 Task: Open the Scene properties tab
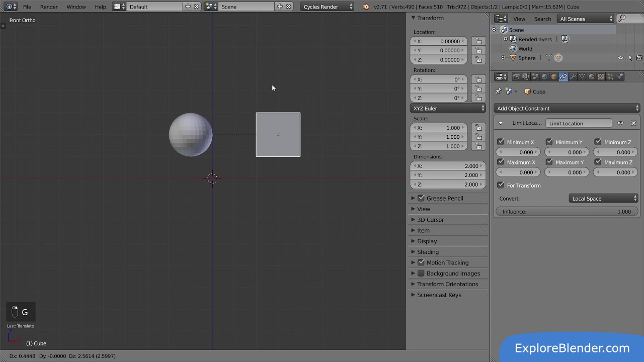[535, 77]
